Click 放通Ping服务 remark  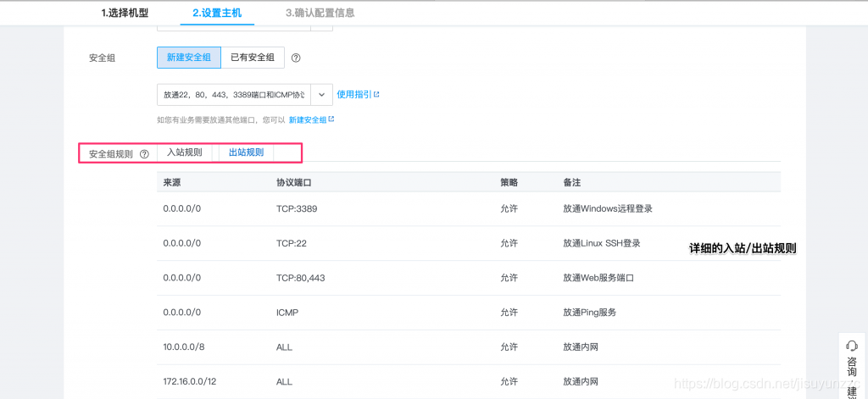pyautogui.click(x=590, y=313)
